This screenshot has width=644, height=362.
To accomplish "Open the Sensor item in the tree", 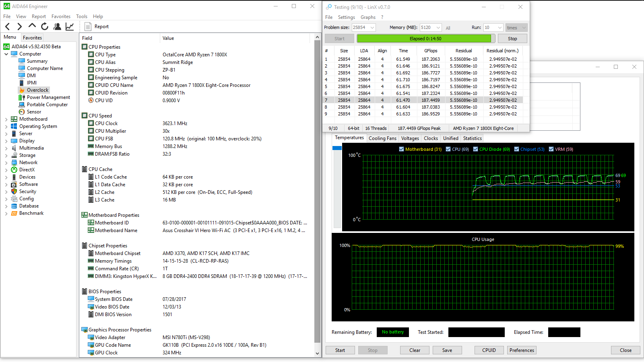I will tap(34, 112).
